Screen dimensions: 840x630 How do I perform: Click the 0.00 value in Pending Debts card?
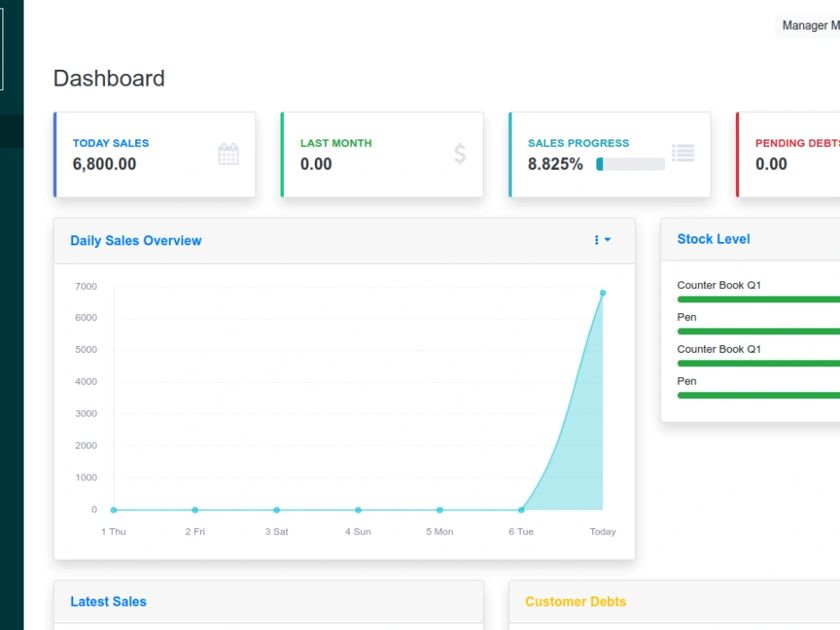tap(771, 164)
